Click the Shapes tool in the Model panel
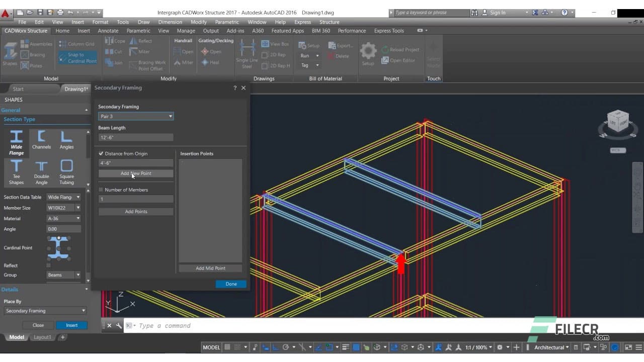Image resolution: width=644 pixels, height=362 pixels. (x=10, y=53)
